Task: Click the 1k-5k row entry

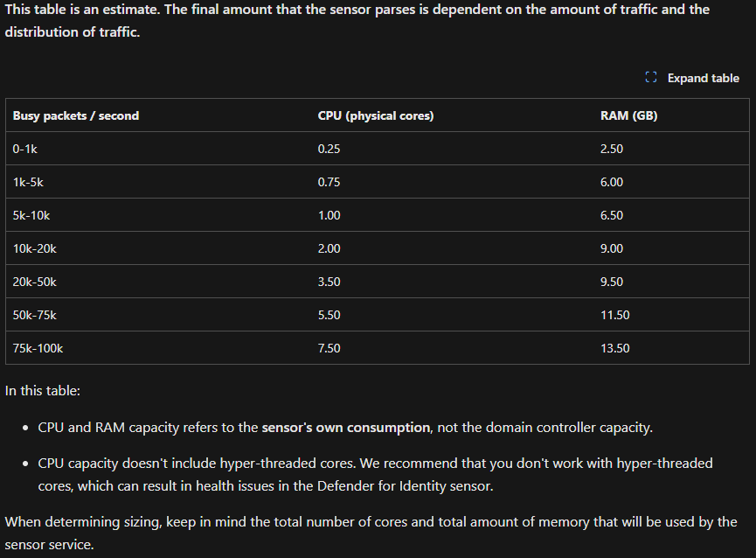Action: tap(25, 182)
